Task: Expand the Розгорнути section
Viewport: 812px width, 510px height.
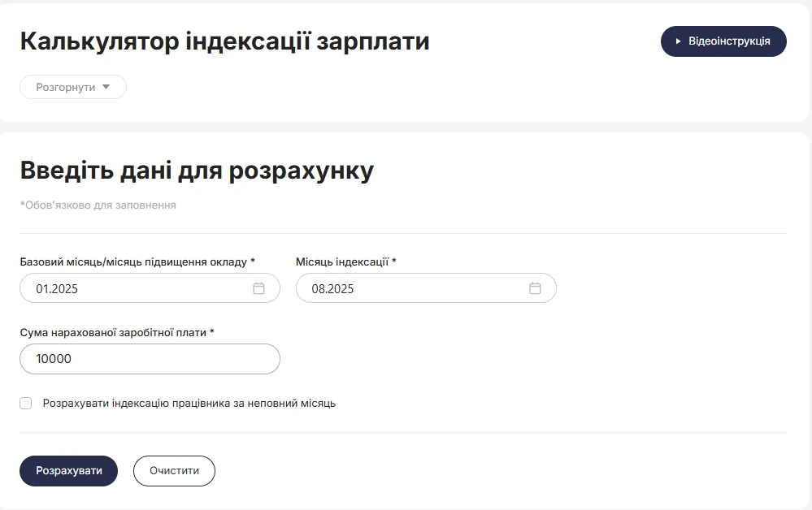Action: coord(73,87)
